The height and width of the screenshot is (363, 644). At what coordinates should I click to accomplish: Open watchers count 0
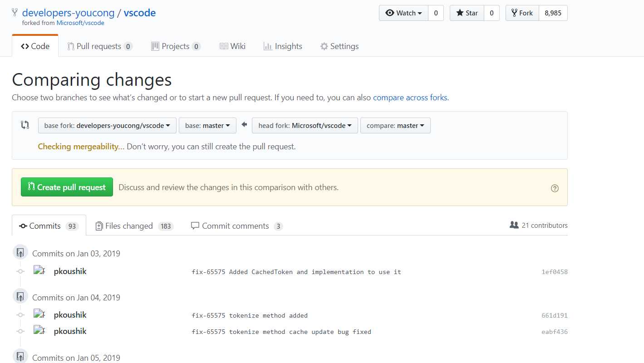436,13
